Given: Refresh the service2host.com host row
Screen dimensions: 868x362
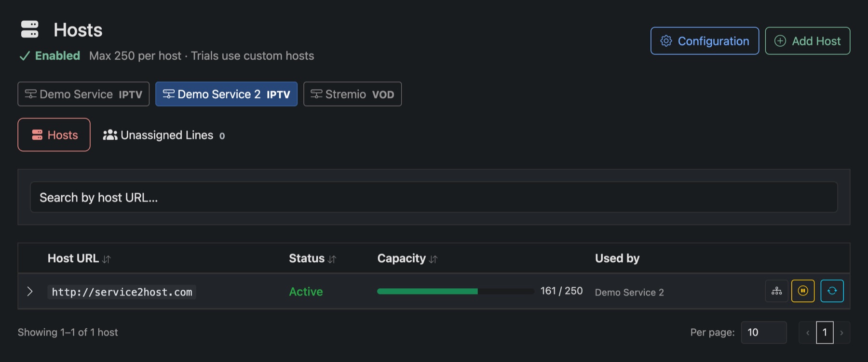Looking at the screenshot, I should 832,291.
